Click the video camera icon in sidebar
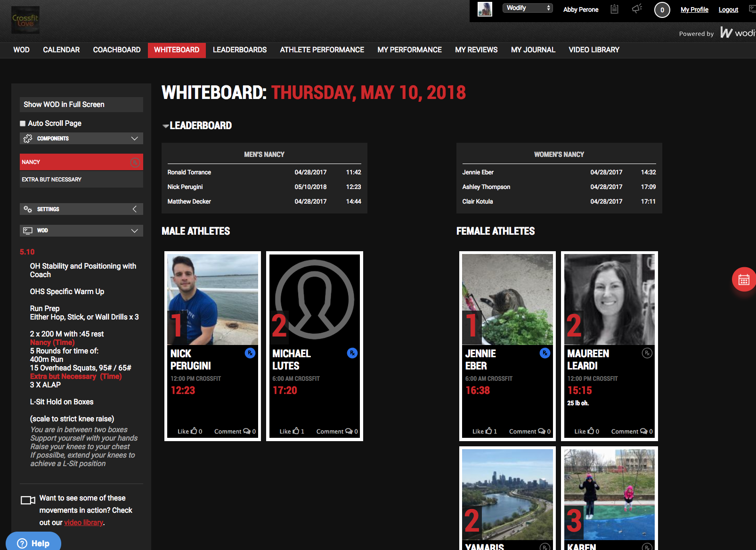756x550 pixels. click(x=28, y=500)
